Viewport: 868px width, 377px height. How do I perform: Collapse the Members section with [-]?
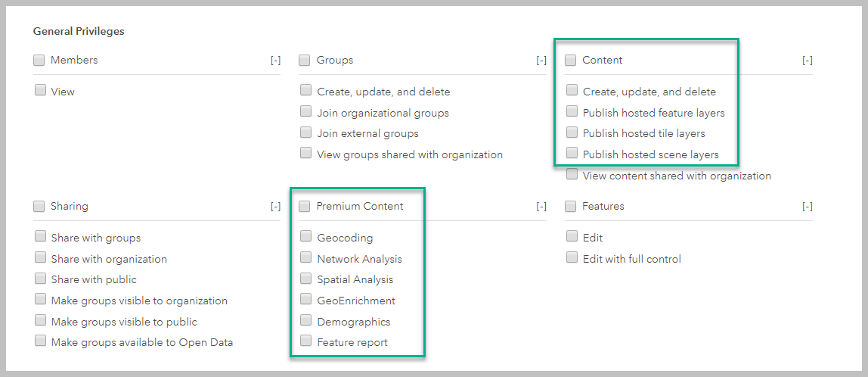tap(275, 61)
